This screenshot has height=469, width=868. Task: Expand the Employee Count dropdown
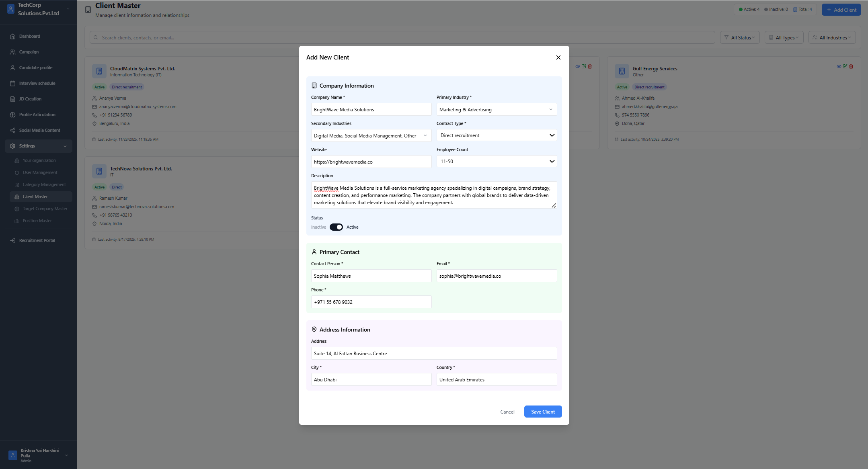(x=496, y=162)
